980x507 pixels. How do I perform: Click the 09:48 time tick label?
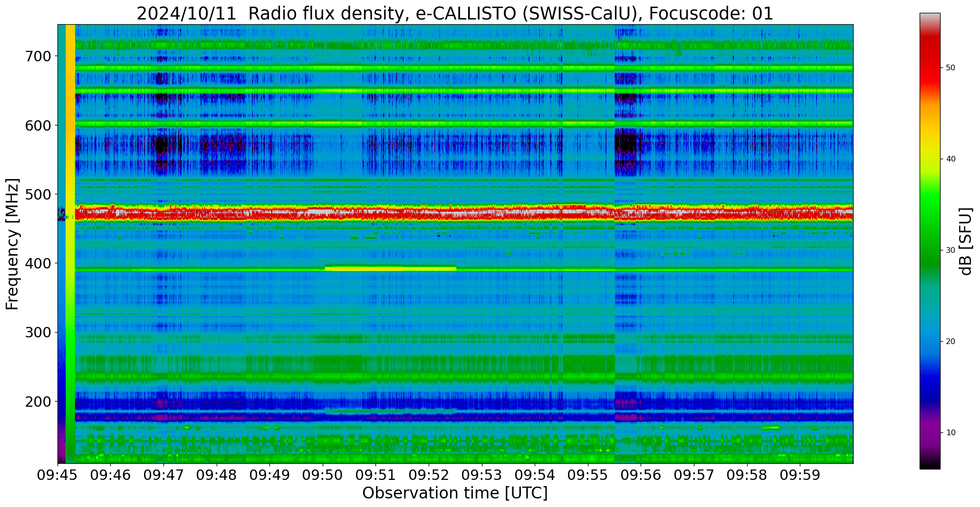(x=217, y=475)
